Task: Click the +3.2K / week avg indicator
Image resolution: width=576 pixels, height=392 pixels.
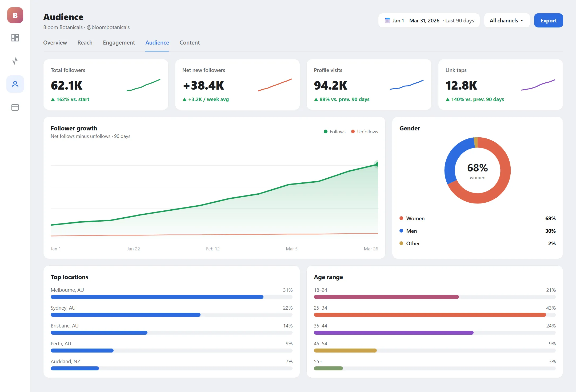Action: click(x=205, y=99)
